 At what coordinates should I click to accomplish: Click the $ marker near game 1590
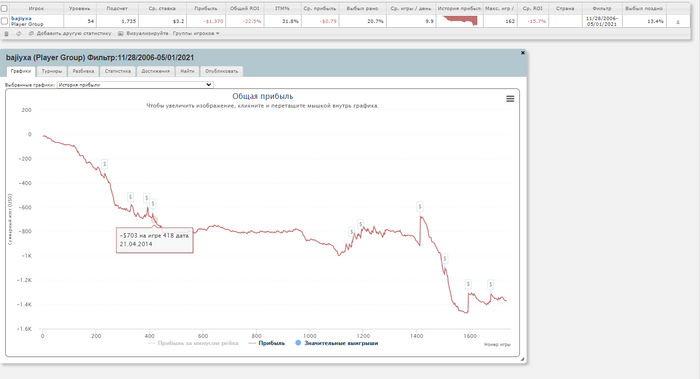(468, 284)
